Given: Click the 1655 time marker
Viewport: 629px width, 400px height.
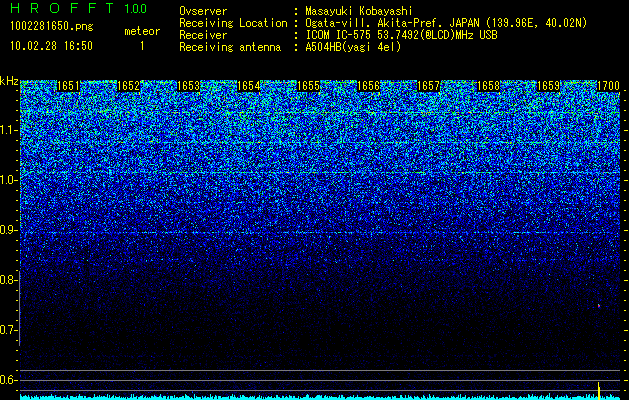Looking at the screenshot, I should coord(308,86).
